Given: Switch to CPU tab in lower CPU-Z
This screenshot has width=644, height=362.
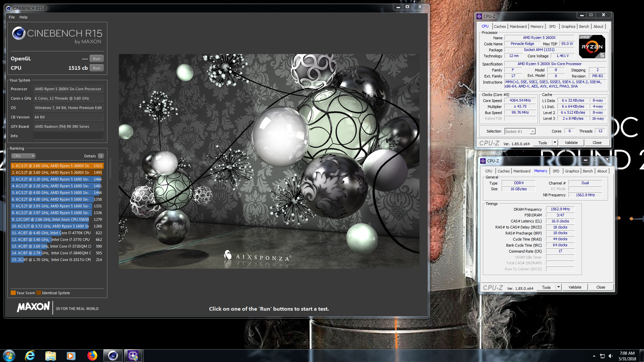Looking at the screenshot, I should click(489, 171).
